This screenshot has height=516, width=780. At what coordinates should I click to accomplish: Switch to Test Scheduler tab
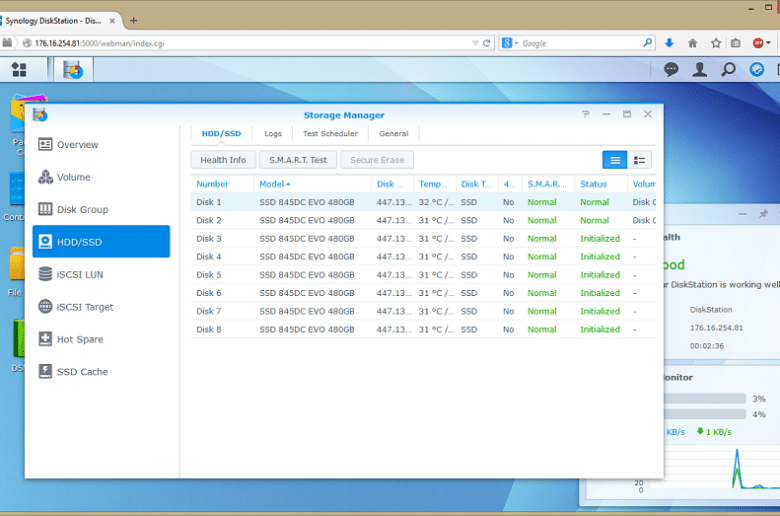330,134
